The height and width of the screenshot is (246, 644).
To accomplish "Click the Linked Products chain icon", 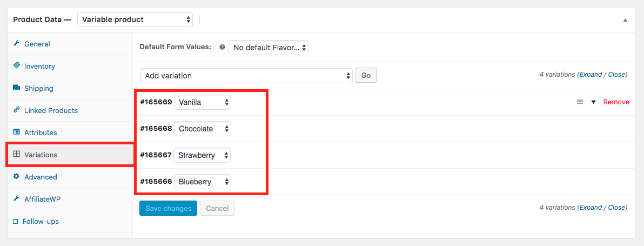I will tap(16, 110).
